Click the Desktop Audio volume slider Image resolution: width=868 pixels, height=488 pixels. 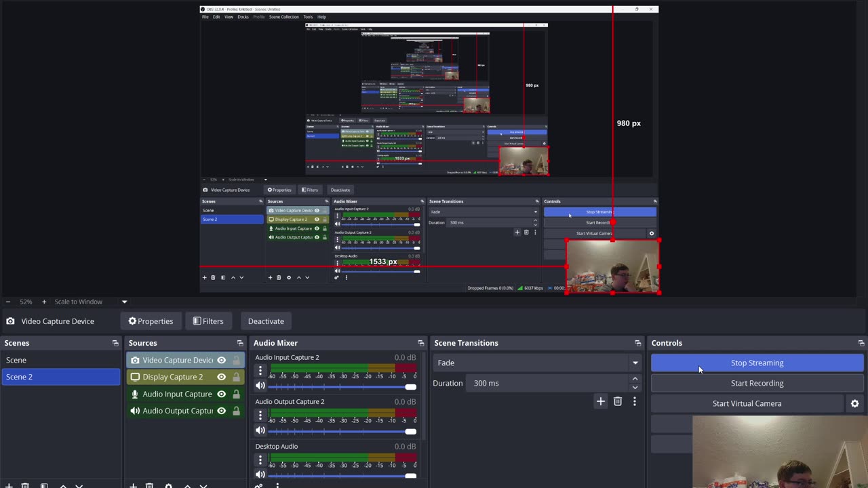click(342, 475)
